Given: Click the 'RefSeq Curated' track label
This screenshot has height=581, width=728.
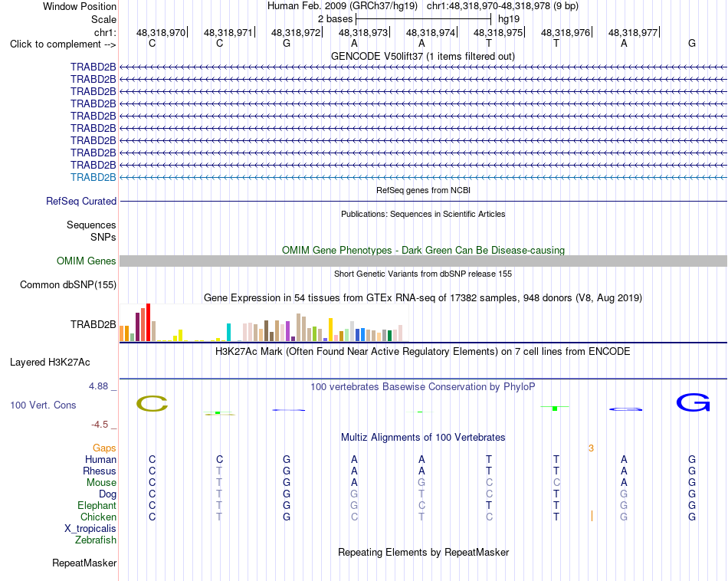Looking at the screenshot, I should (x=81, y=201).
